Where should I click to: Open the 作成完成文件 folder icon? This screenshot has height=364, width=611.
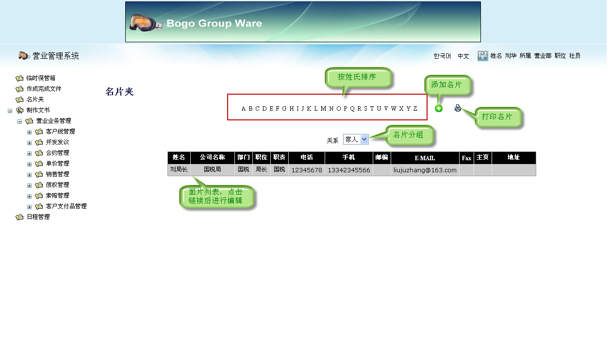pyautogui.click(x=19, y=88)
